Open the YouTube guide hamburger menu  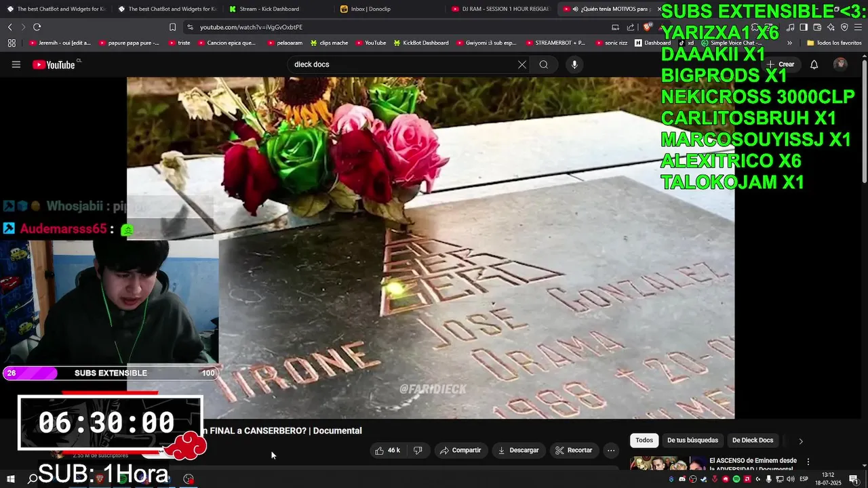click(x=16, y=64)
